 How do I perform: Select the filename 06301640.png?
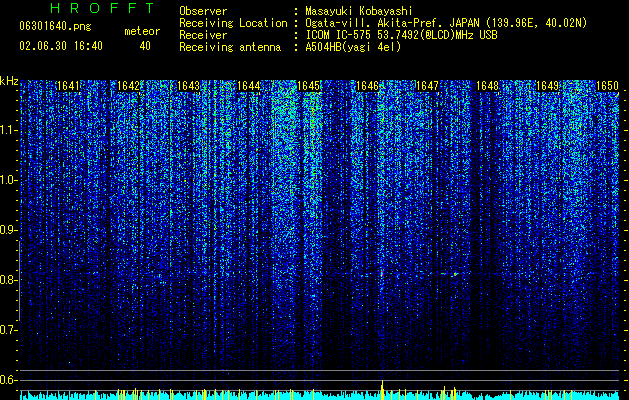(55, 27)
